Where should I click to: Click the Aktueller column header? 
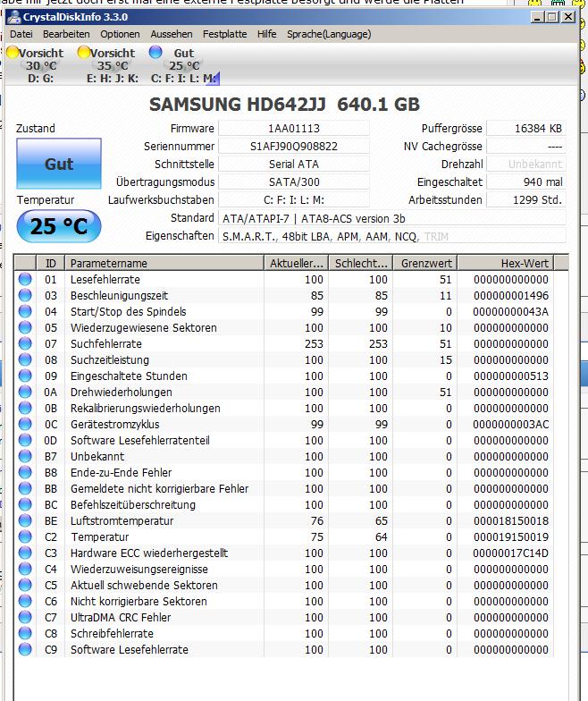(297, 263)
